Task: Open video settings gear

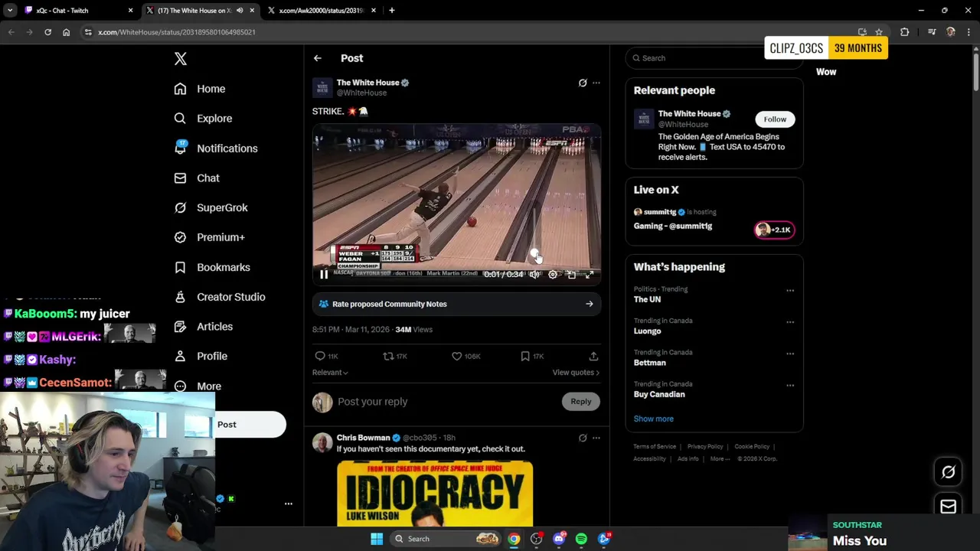Action: tap(553, 274)
